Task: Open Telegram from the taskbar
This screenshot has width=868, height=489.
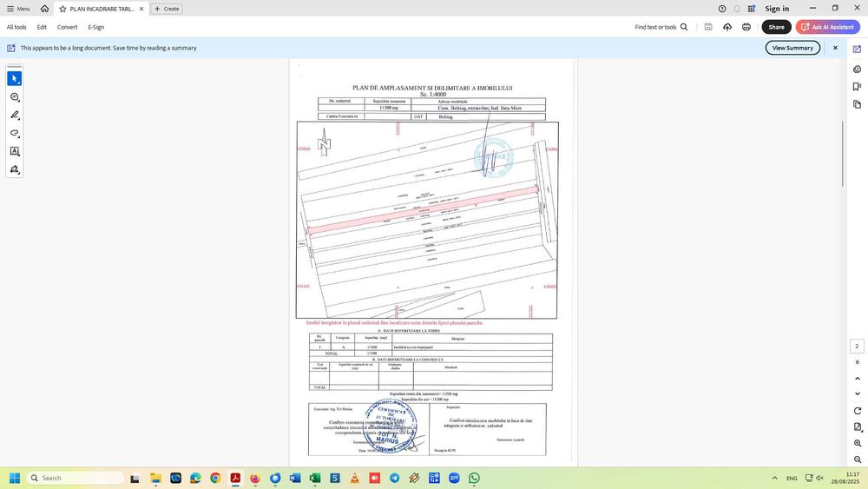Action: pos(395,478)
